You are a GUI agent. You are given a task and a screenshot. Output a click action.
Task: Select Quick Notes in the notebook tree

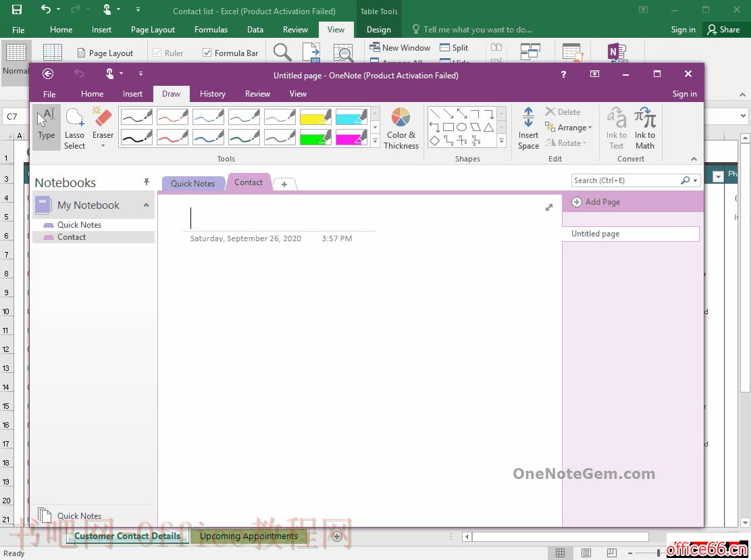94,225
